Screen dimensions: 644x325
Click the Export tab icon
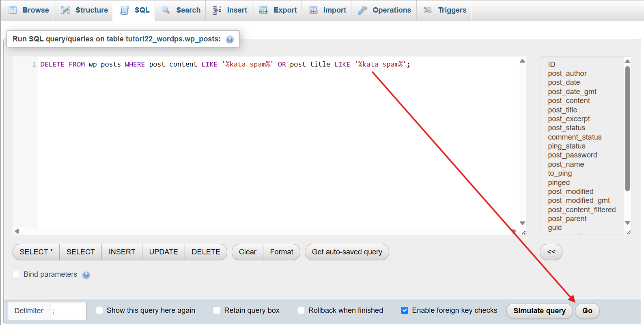(263, 10)
